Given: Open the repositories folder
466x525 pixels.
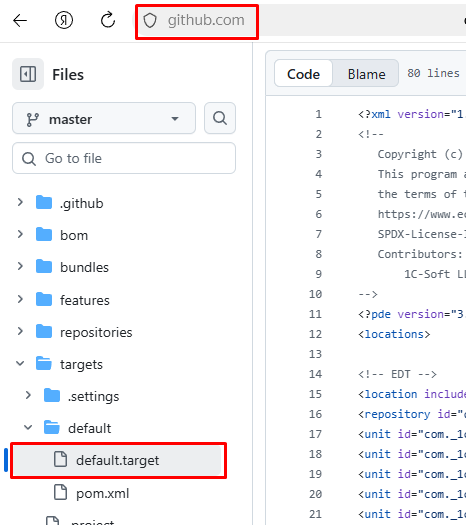Looking at the screenshot, I should tap(96, 332).
